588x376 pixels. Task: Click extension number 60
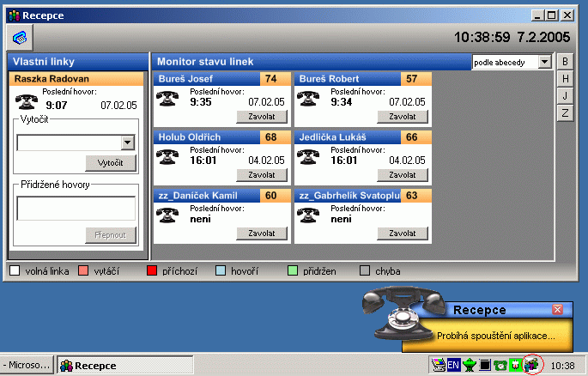click(271, 196)
